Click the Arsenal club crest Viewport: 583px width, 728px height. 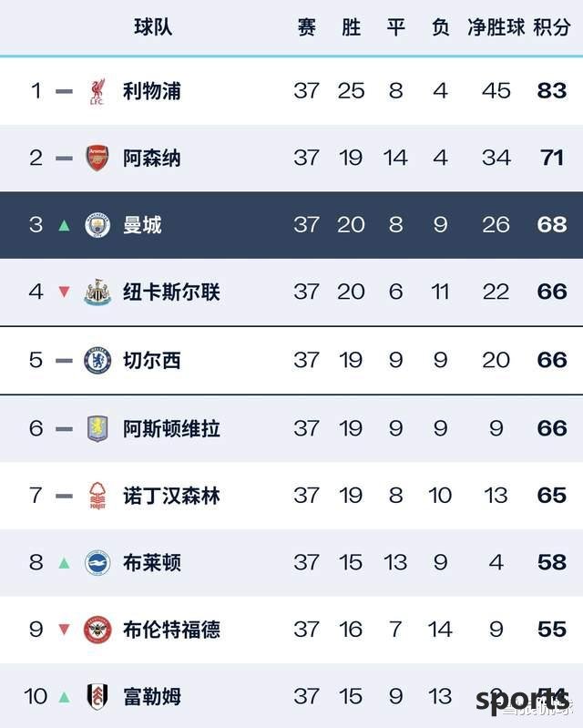point(97,158)
